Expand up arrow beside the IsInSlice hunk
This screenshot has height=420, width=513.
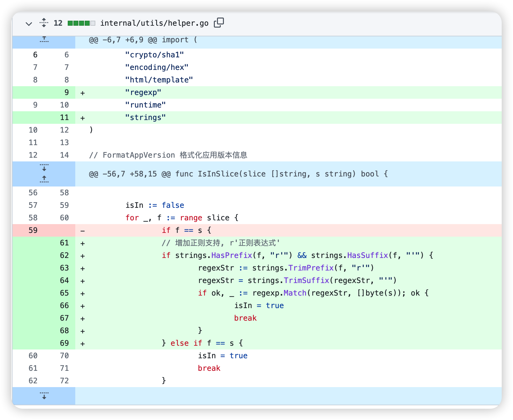[x=44, y=179]
